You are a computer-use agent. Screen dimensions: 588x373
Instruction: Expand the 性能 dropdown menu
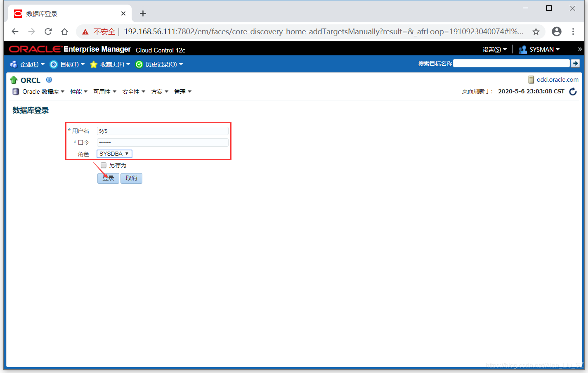pos(79,92)
